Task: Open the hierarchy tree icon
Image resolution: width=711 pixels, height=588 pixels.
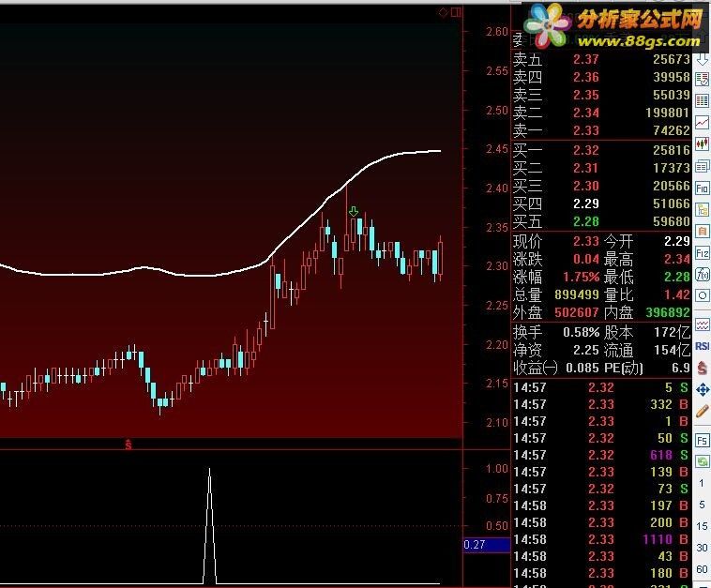Action: (702, 209)
